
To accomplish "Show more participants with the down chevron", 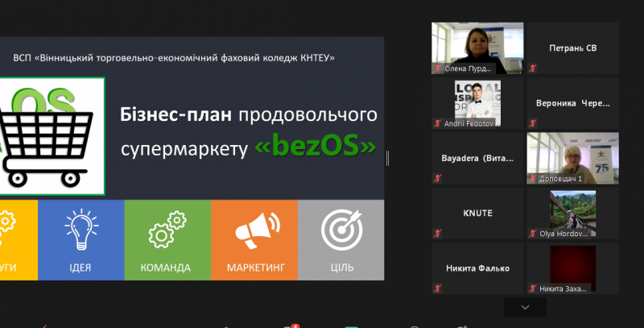I will tap(525, 307).
